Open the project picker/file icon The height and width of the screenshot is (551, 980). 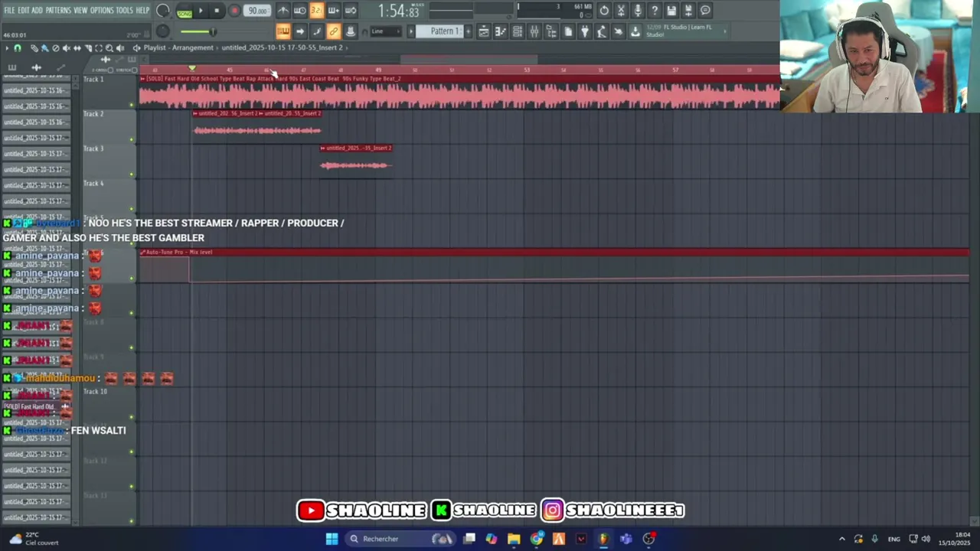coord(568,31)
